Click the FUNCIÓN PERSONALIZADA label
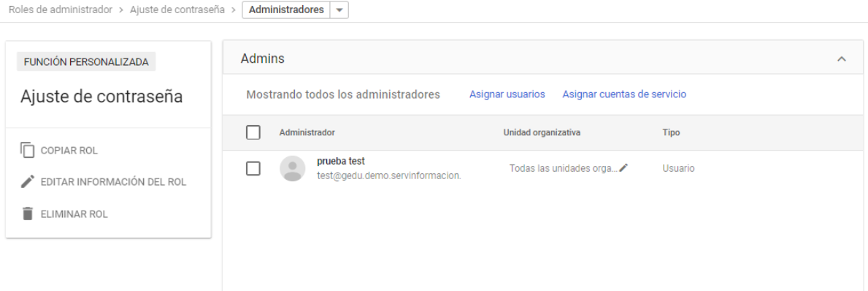The image size is (868, 291). 86,62
